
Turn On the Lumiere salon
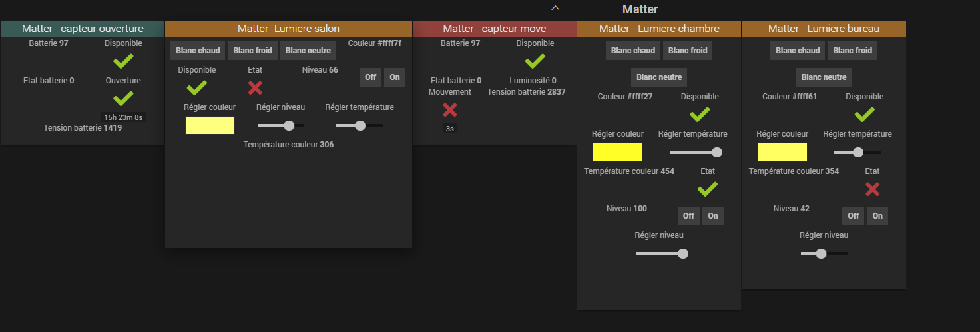click(395, 77)
